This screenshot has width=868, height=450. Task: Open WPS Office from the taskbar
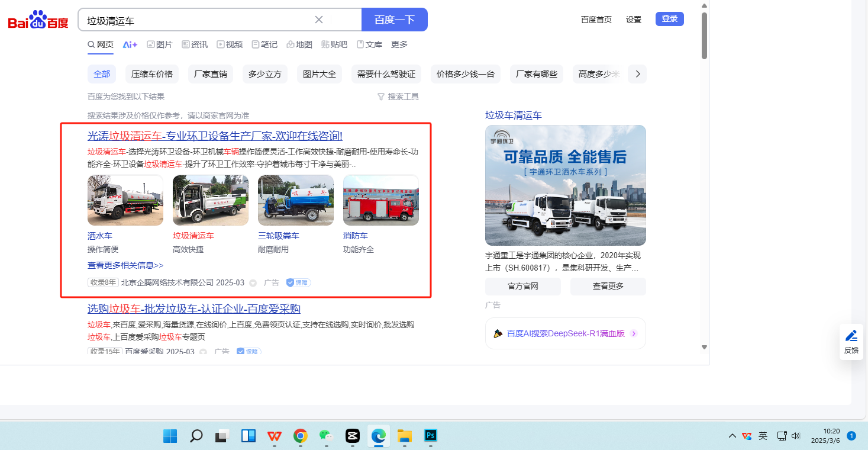coord(274,436)
